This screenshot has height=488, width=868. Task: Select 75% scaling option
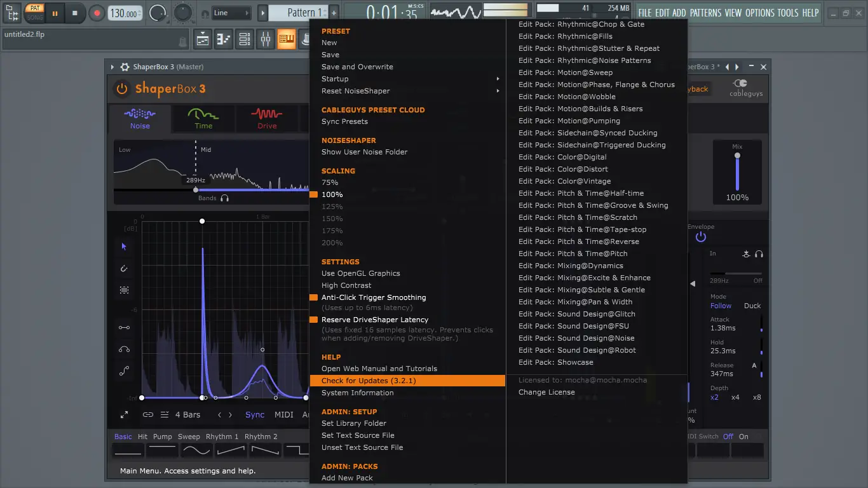[330, 182]
